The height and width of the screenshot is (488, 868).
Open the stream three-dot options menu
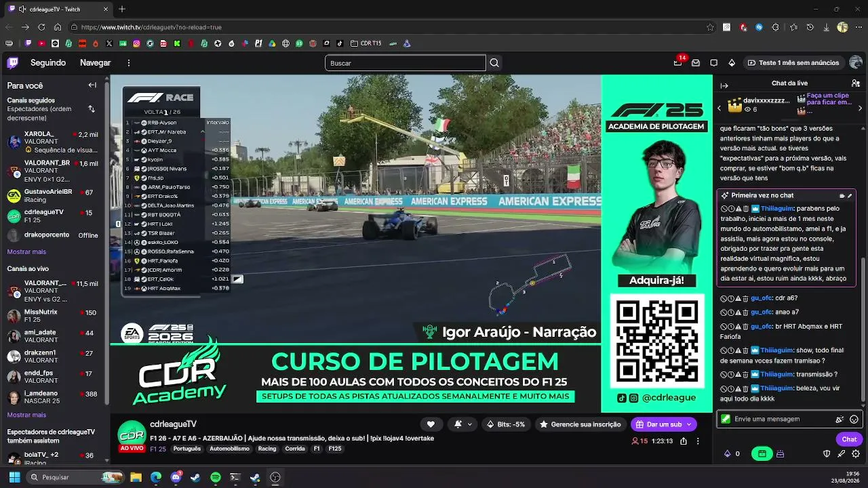click(x=698, y=441)
